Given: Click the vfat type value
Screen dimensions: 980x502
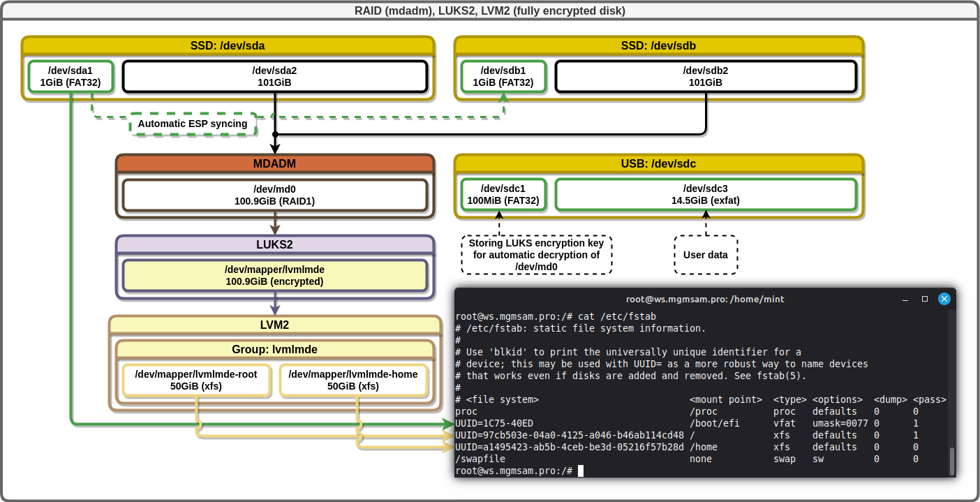Looking at the screenshot, I should 785,423.
